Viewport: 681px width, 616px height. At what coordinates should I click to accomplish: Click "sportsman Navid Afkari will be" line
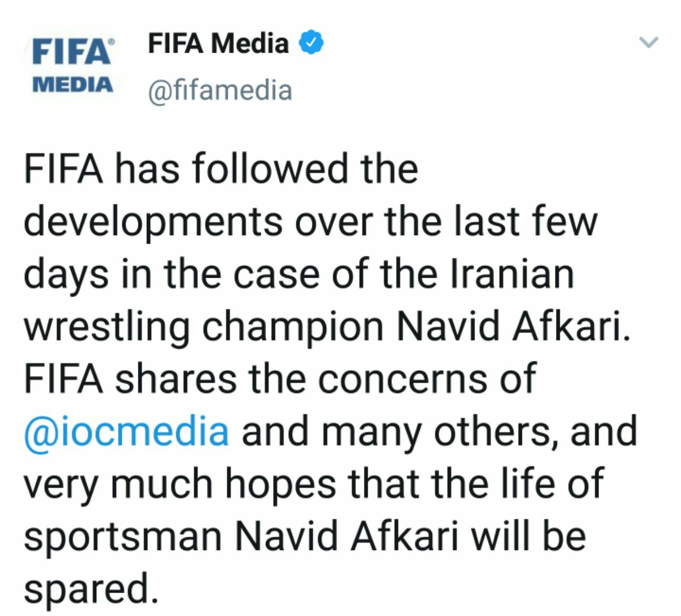[305, 536]
